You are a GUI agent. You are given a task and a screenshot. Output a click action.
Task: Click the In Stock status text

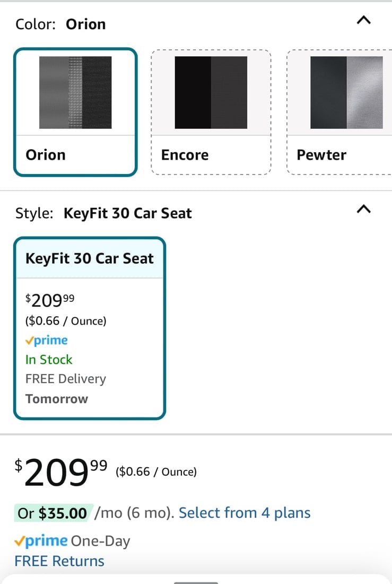49,360
